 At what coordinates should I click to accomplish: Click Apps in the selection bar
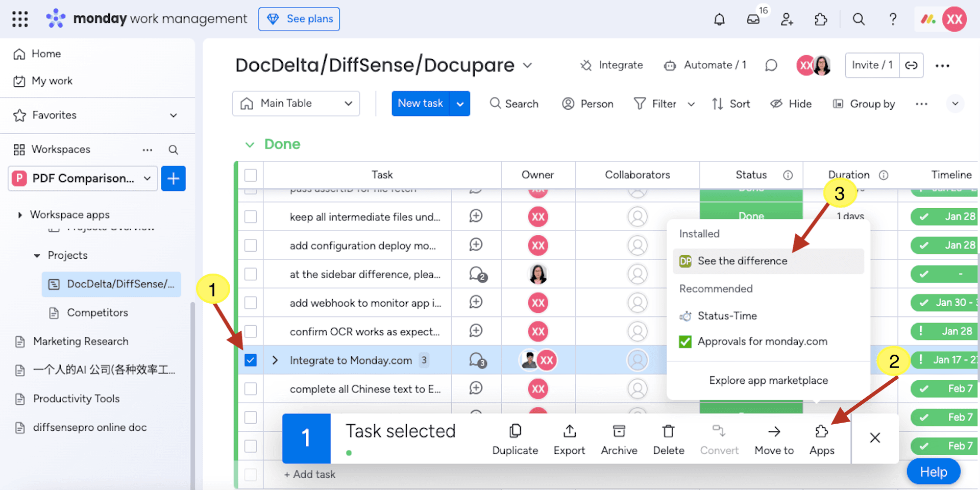point(822,439)
